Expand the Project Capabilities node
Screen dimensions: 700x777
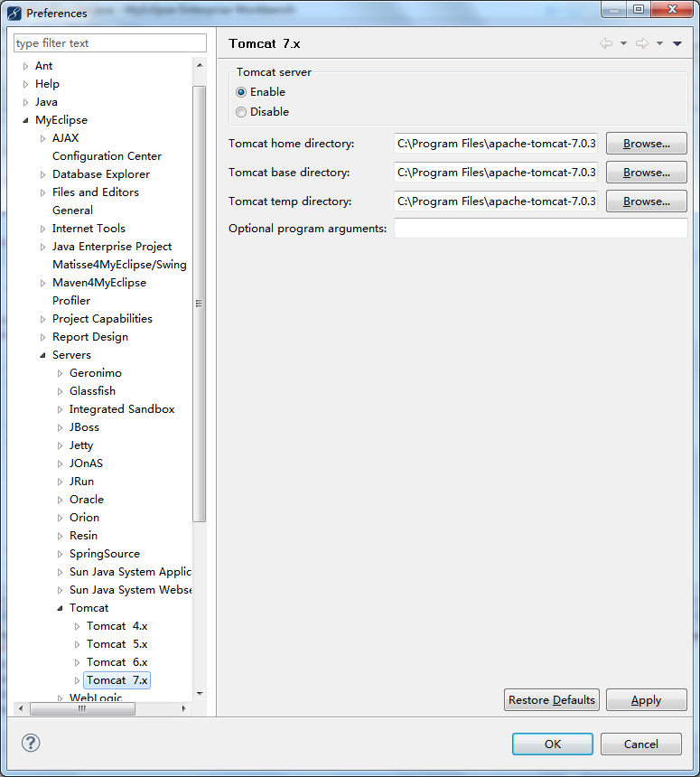click(42, 319)
